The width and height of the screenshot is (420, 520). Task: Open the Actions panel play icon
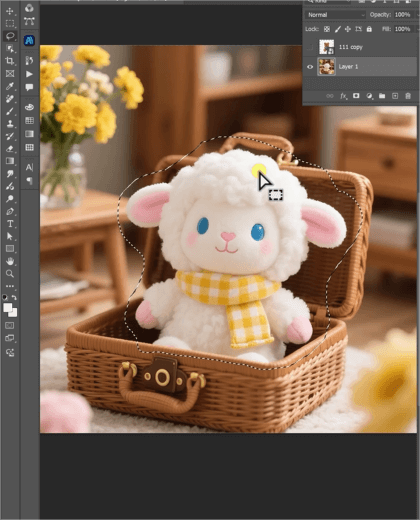click(x=29, y=74)
